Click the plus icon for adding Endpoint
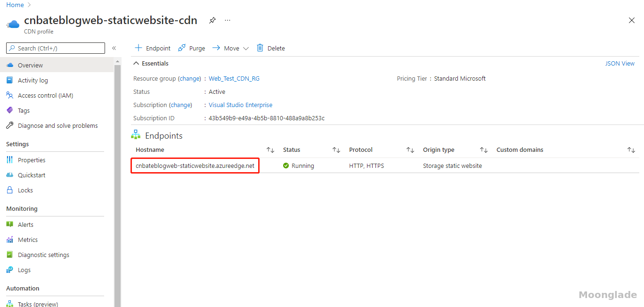The image size is (644, 307). pos(139,48)
